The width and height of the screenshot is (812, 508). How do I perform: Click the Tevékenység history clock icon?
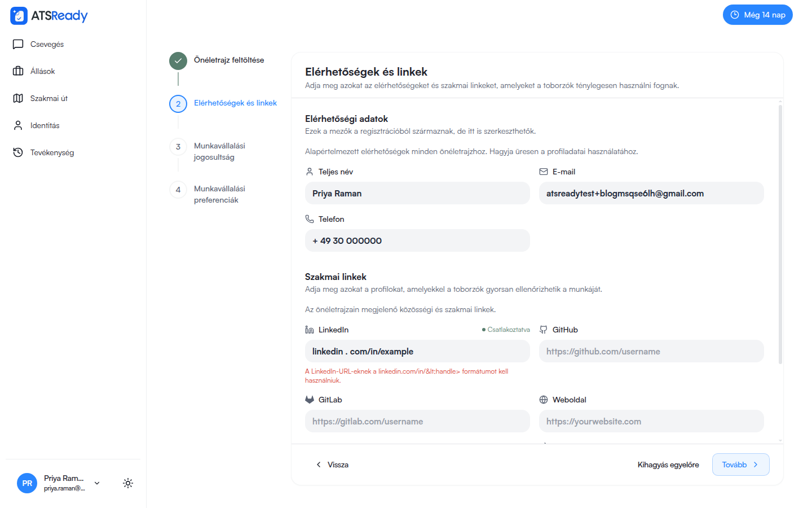[x=18, y=152]
